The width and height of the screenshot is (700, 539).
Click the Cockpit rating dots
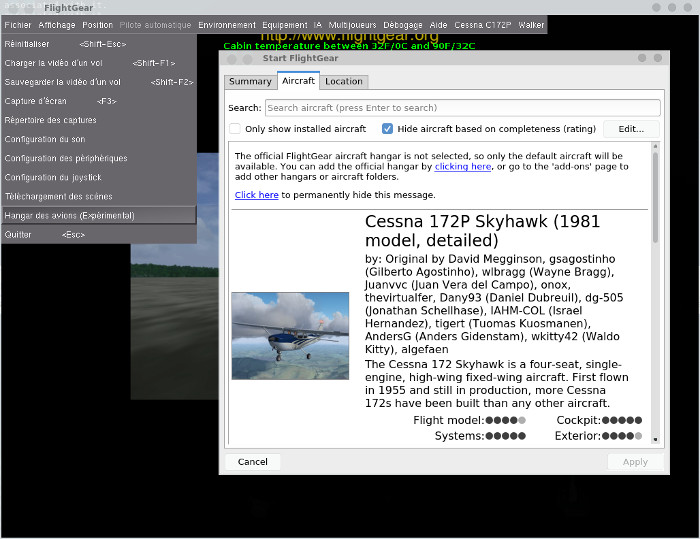(x=622, y=421)
